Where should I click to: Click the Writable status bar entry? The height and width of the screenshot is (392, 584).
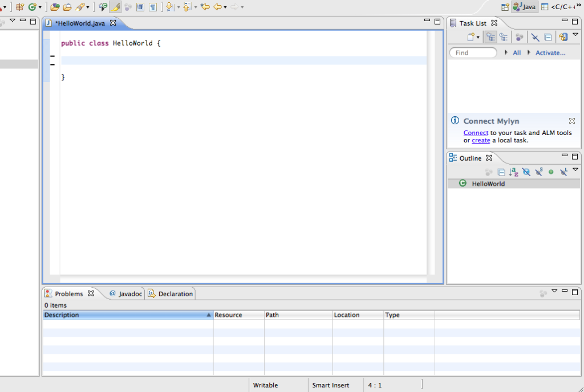point(265,385)
